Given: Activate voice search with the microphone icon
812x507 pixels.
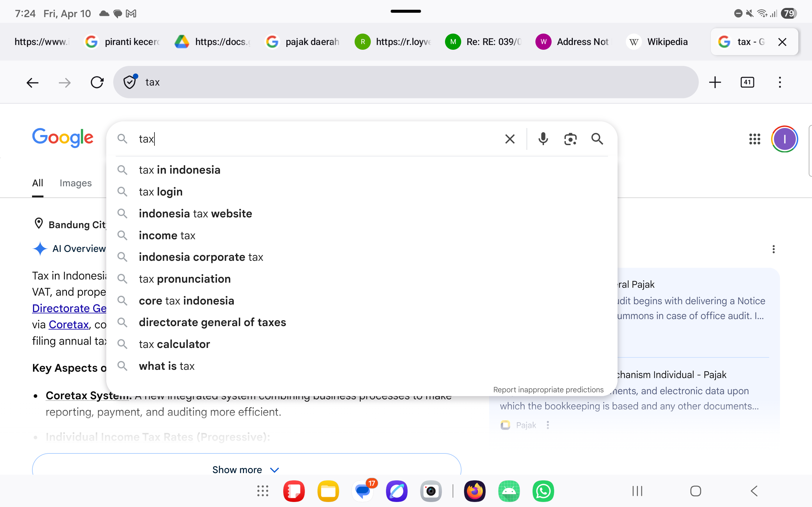Looking at the screenshot, I should (x=543, y=139).
